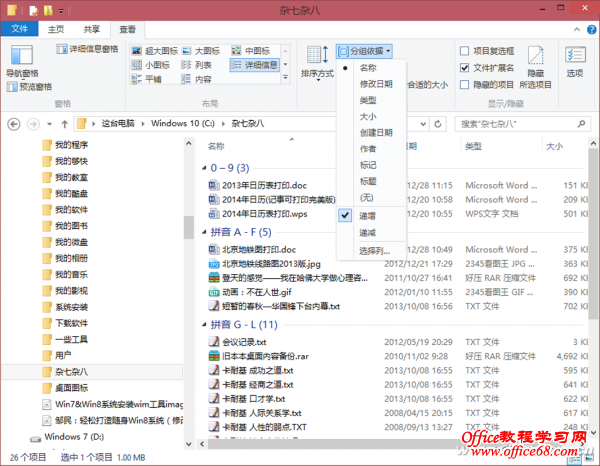Sort by the 名称 column header

coord(216,146)
